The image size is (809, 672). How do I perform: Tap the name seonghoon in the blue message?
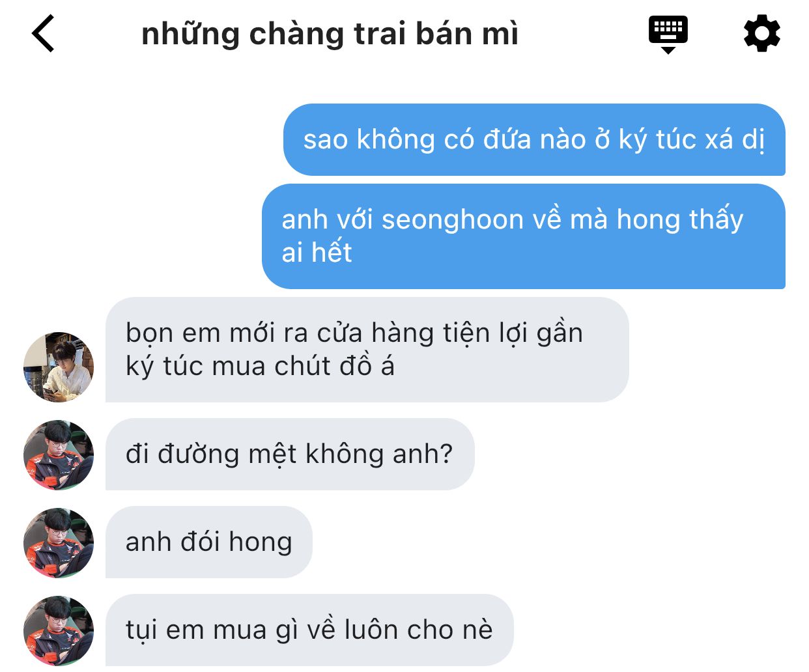point(453,220)
